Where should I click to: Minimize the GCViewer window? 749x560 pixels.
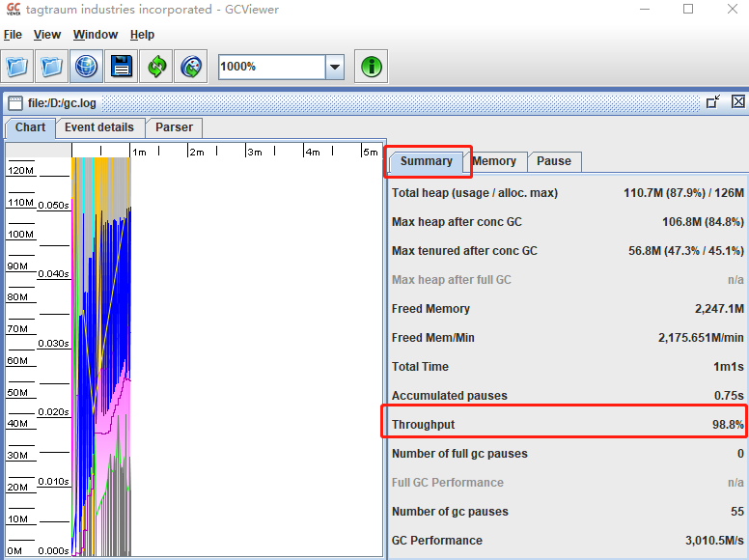point(645,9)
